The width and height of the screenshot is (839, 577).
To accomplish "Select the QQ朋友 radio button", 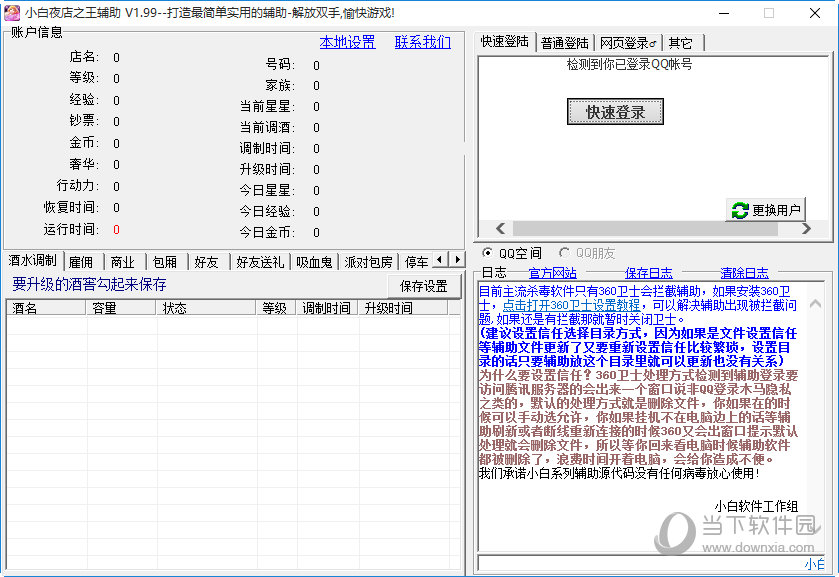I will [564, 252].
